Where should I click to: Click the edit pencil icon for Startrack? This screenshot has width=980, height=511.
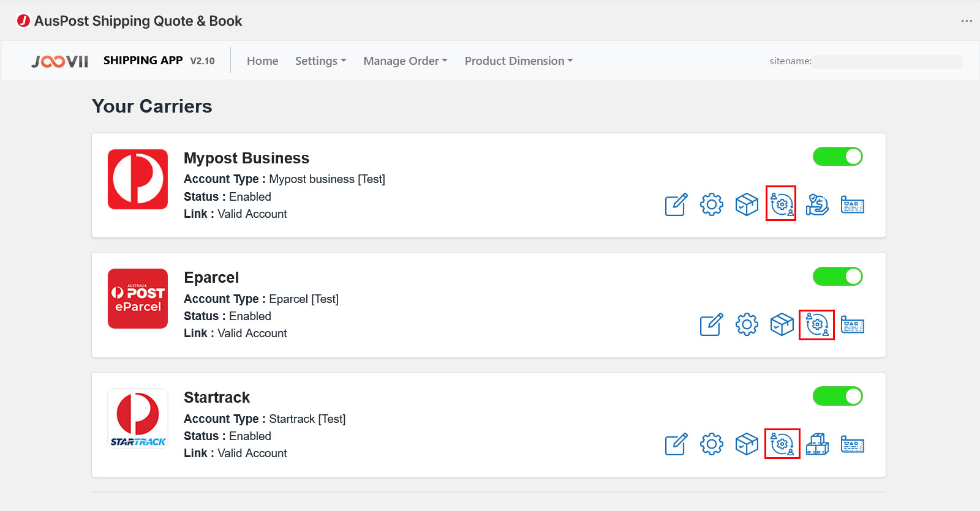[676, 444]
